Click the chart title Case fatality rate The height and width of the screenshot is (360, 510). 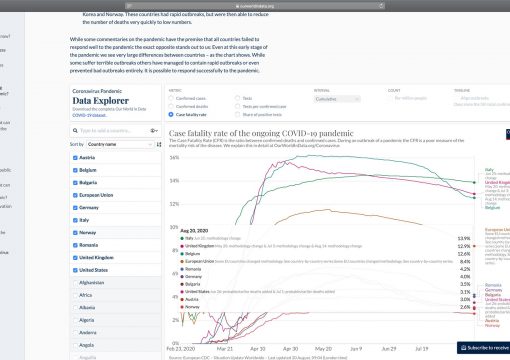[261, 133]
